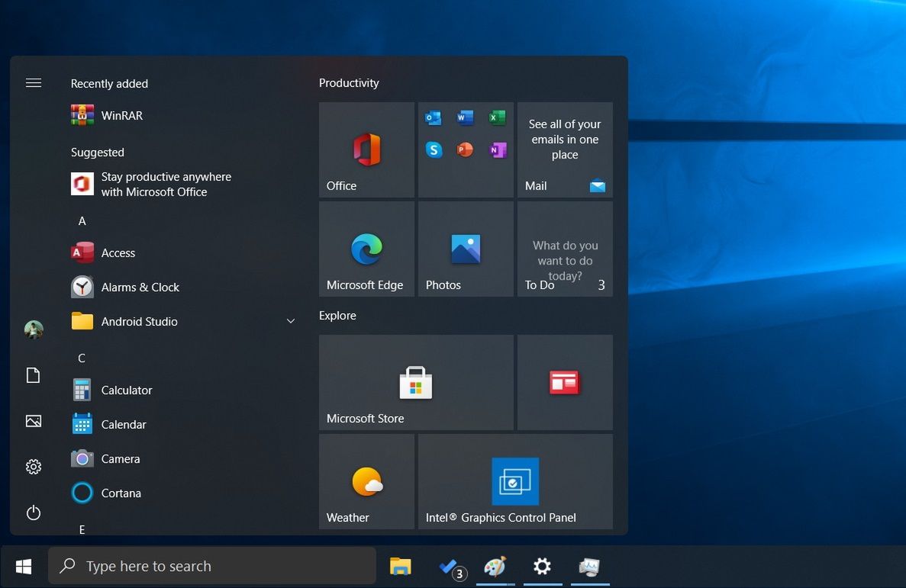Open Office from its tile

click(366, 149)
